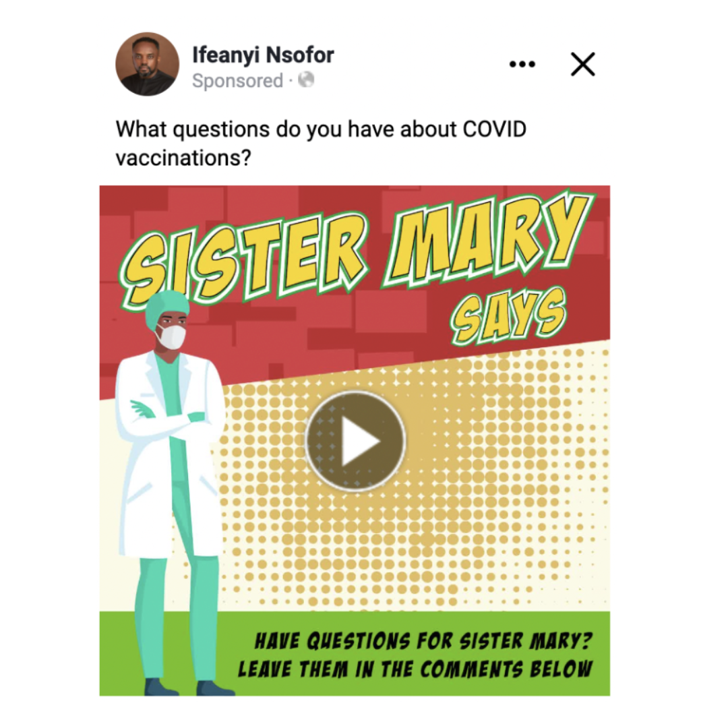The image size is (728, 728).
Task: Click the Ifeanyi Nsofor name link
Action: click(263, 55)
